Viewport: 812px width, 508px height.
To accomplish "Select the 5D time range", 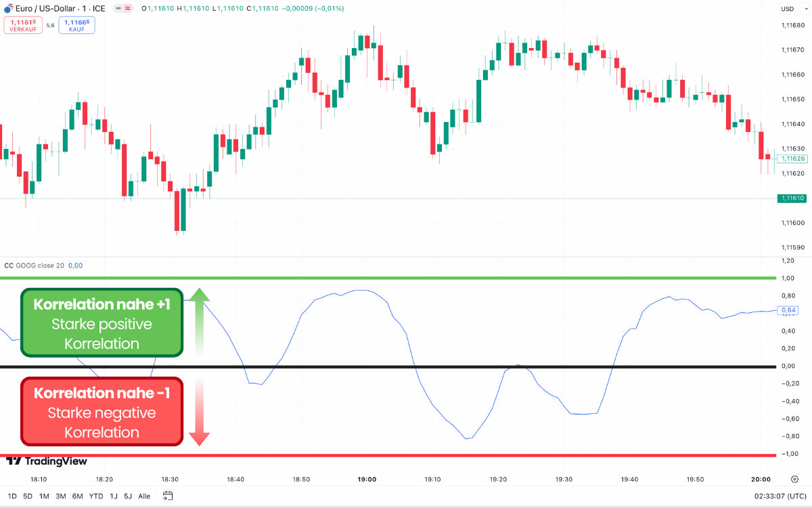I will [28, 496].
